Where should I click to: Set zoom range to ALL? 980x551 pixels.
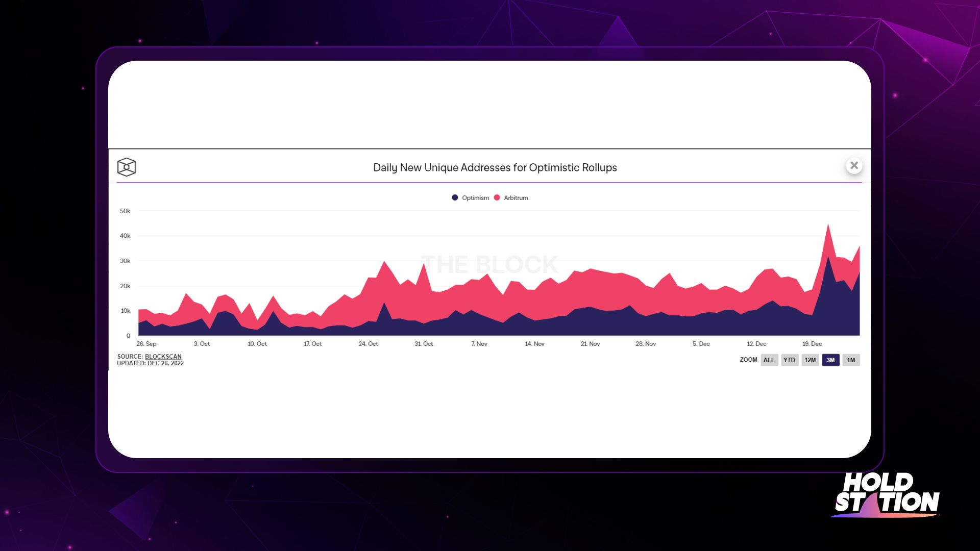coord(769,360)
